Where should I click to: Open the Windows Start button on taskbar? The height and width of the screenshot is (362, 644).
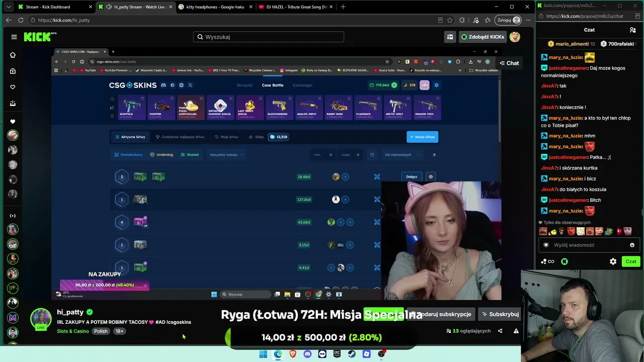(x=263, y=354)
